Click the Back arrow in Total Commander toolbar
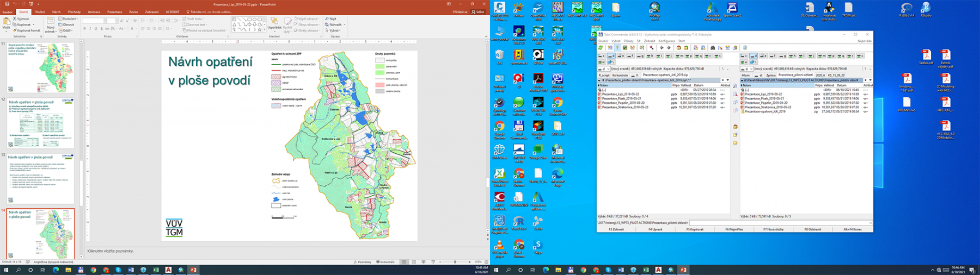Image resolution: width=980 pixels, height=275 pixels. (661, 48)
